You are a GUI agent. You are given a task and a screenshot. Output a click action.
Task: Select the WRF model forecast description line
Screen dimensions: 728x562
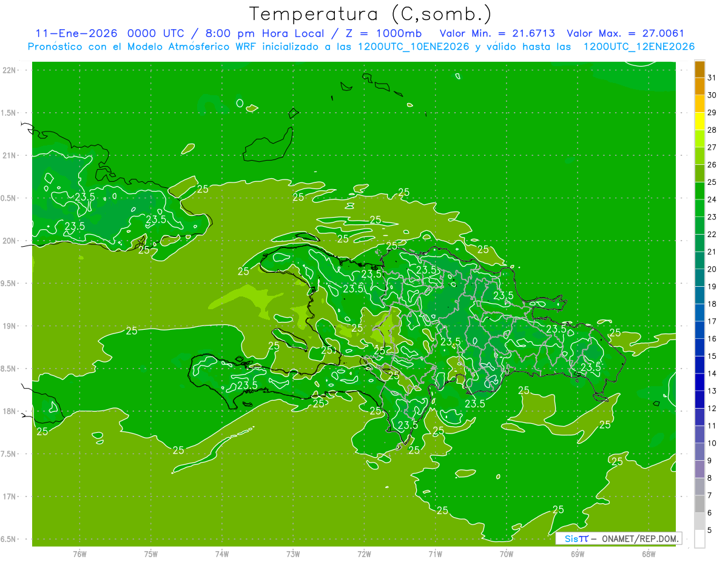pos(361,47)
